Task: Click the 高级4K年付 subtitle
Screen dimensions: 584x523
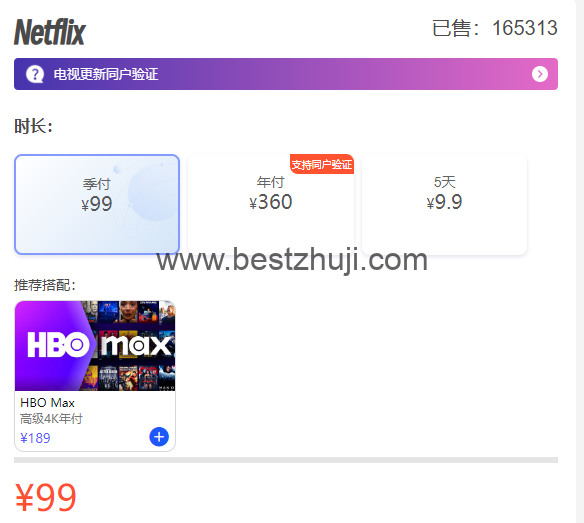Action: tap(51, 419)
